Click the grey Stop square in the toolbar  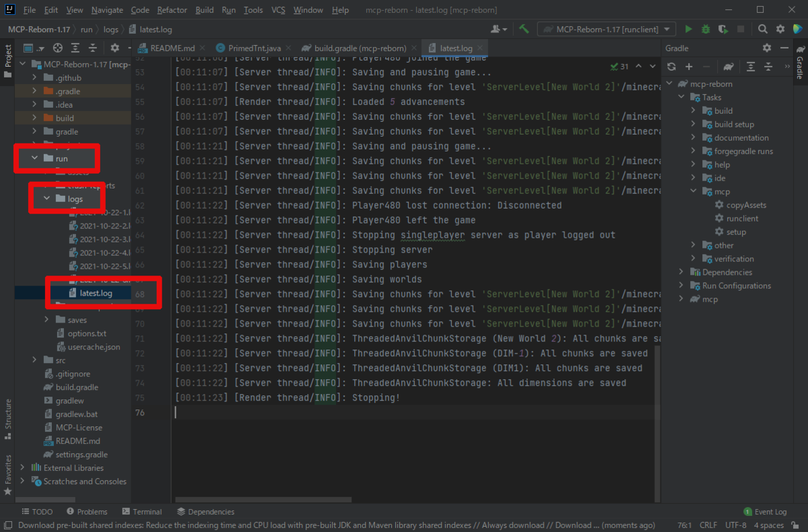(741, 29)
